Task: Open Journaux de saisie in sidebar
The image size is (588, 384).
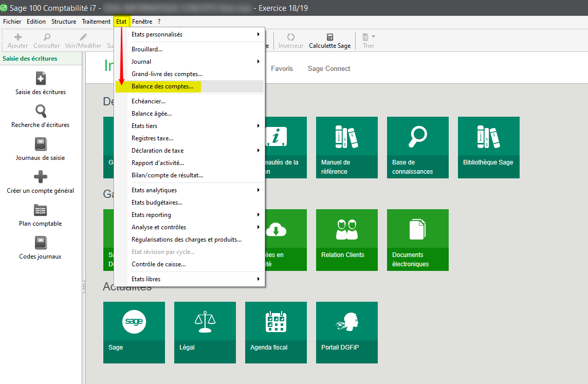Action: [x=41, y=144]
